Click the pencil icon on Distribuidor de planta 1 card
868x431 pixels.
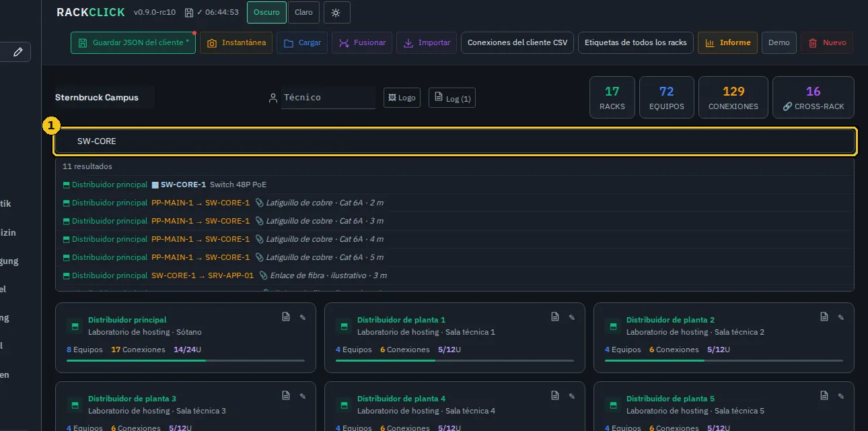click(x=572, y=317)
